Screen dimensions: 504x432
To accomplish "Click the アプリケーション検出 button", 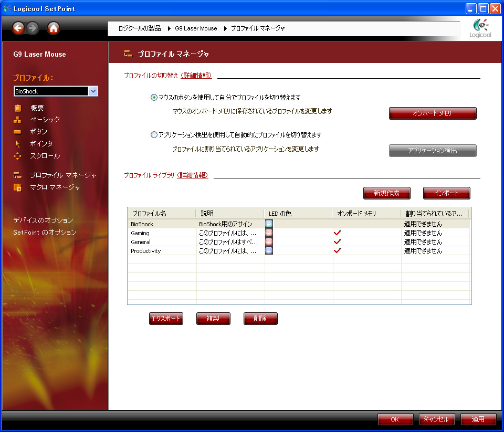I will [x=433, y=151].
